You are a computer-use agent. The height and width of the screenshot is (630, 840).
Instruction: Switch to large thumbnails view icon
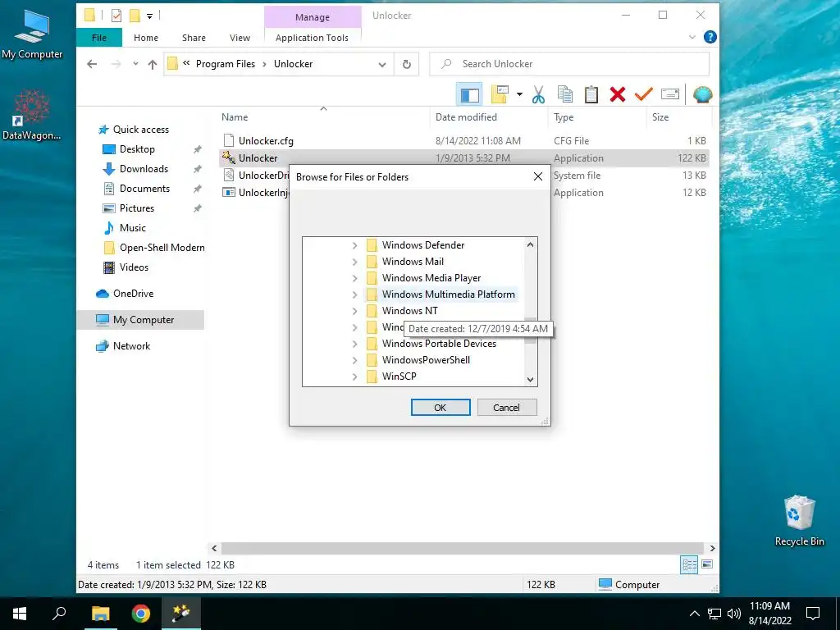coord(707,564)
